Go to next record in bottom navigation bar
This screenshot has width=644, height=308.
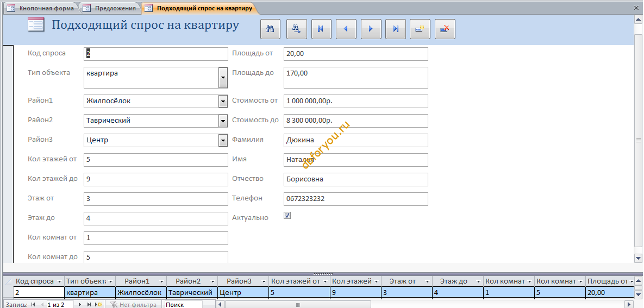point(80,305)
